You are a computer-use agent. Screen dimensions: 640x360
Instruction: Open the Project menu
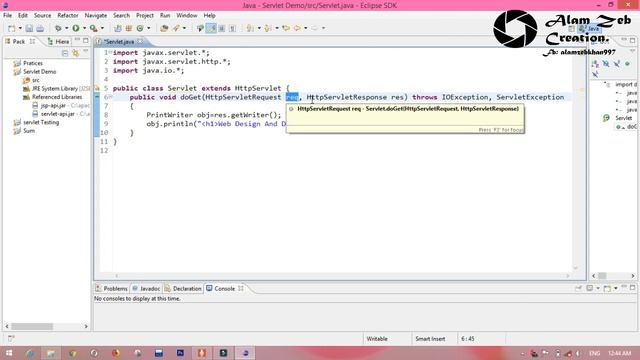click(x=145, y=16)
